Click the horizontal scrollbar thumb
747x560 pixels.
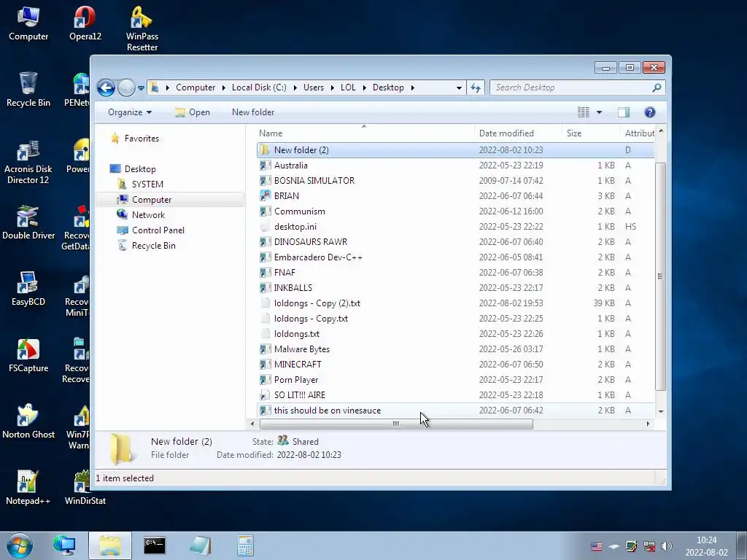coord(396,424)
